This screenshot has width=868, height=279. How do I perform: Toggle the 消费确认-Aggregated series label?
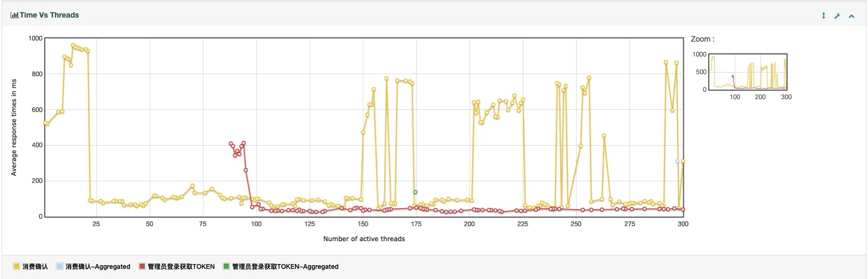(98, 267)
